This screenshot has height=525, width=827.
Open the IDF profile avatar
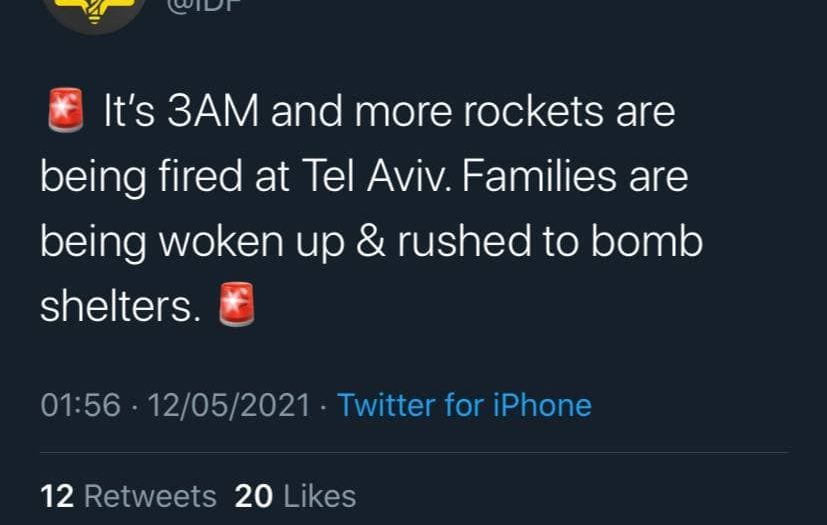point(95,12)
